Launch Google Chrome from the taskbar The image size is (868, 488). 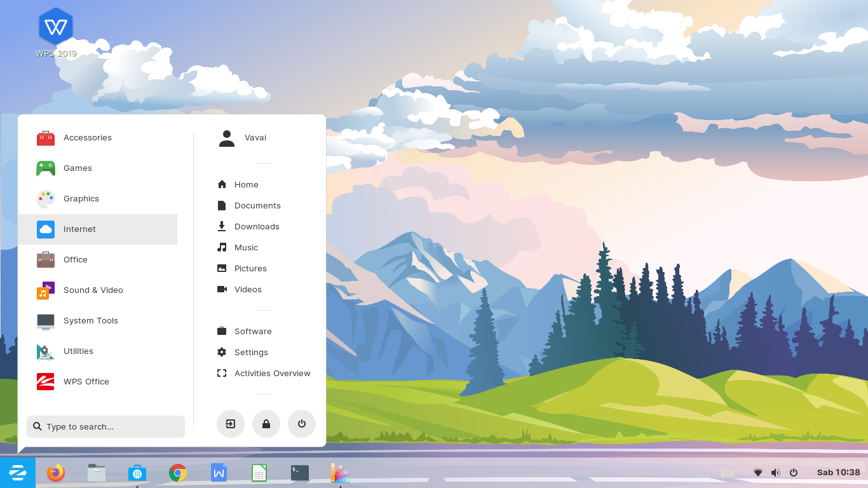pyautogui.click(x=178, y=472)
